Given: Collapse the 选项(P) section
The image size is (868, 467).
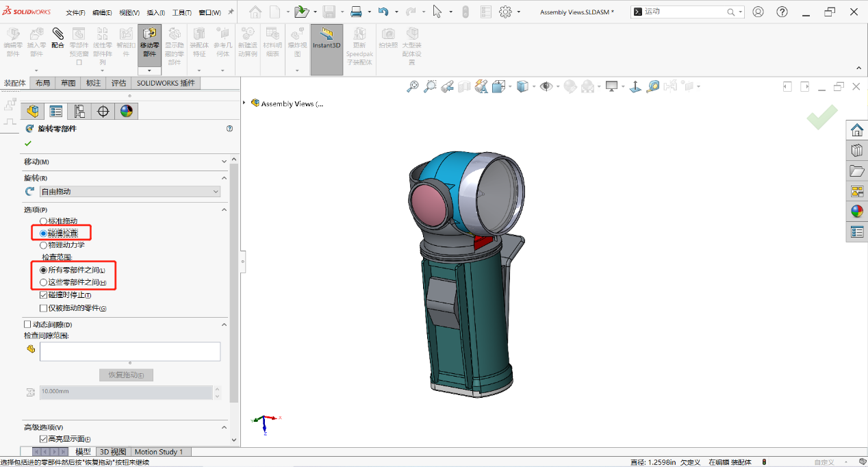Looking at the screenshot, I should coord(224,210).
